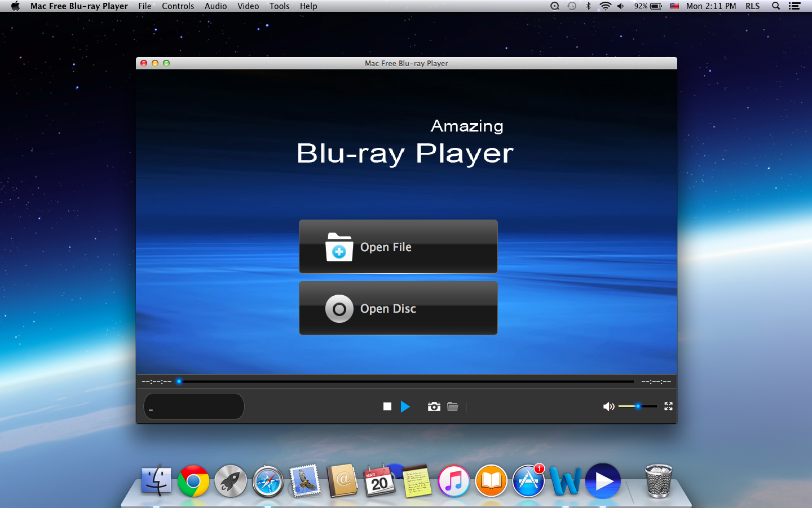Click the Bluetooth menu bar icon
Image resolution: width=812 pixels, height=508 pixels.
[589, 6]
